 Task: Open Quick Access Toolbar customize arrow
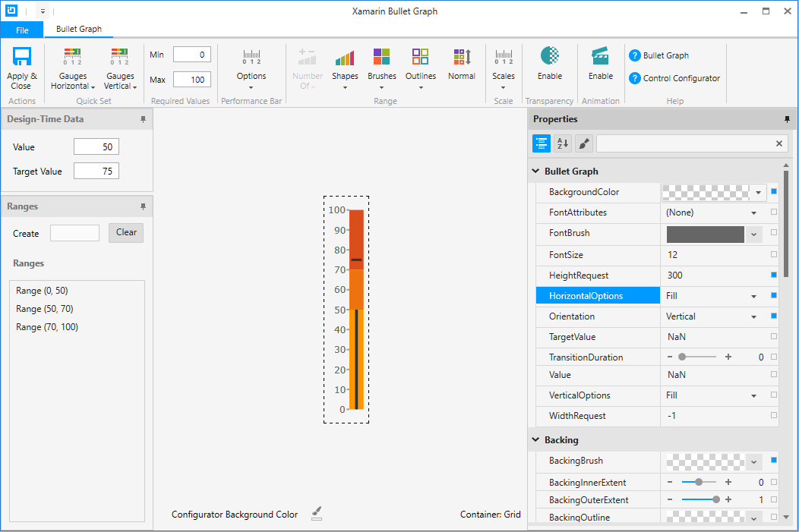[x=43, y=11]
